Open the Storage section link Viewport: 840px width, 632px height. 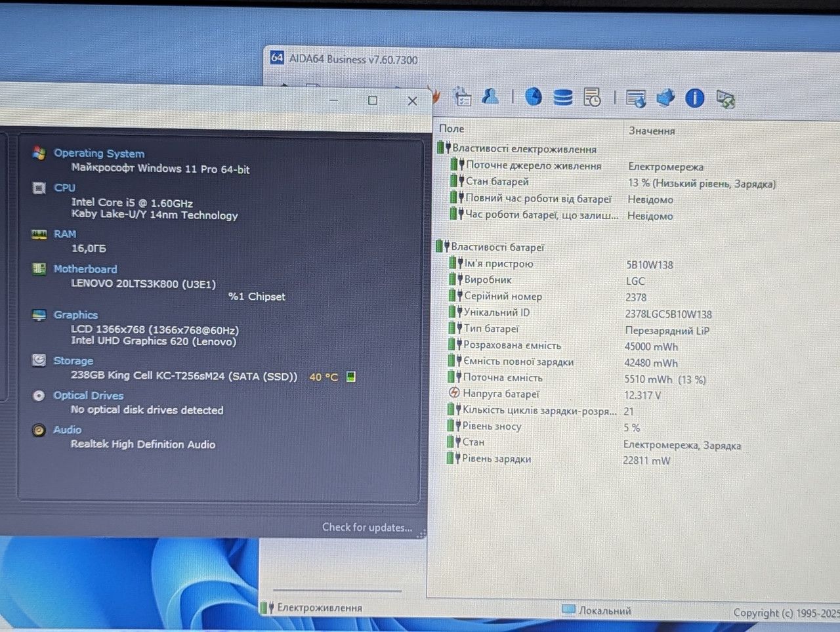click(x=73, y=361)
